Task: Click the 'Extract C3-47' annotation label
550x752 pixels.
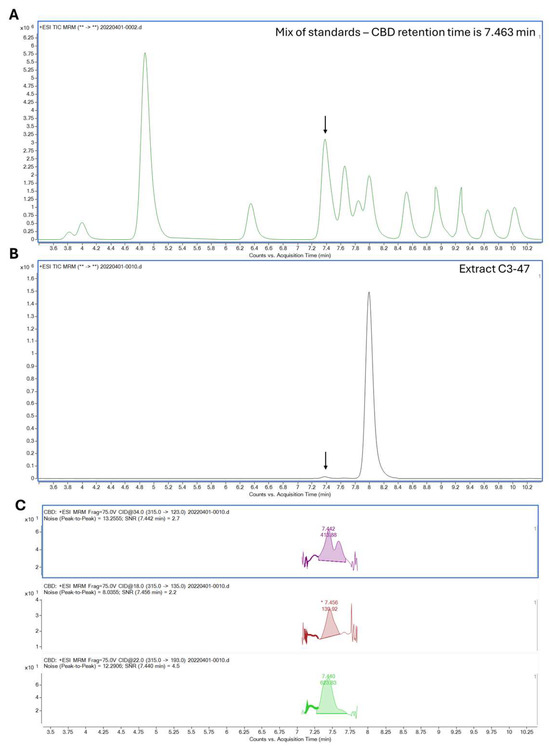Action: (x=494, y=269)
